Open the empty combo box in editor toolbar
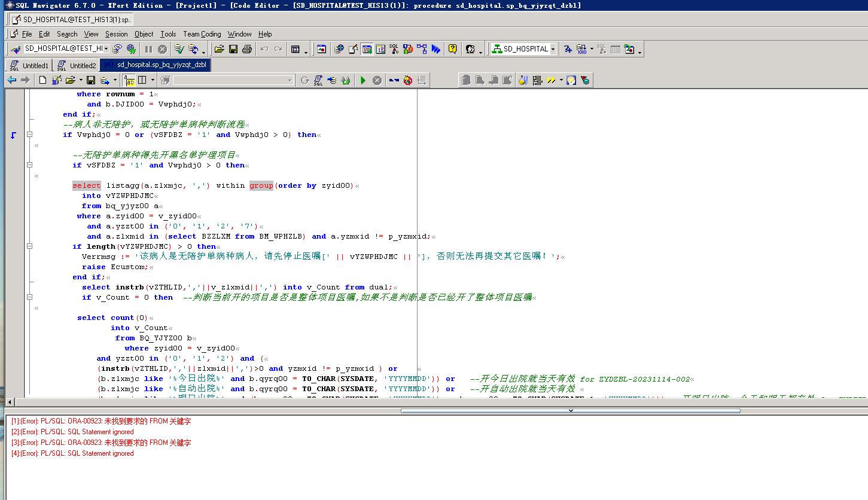The width and height of the screenshot is (868, 500). [290, 80]
